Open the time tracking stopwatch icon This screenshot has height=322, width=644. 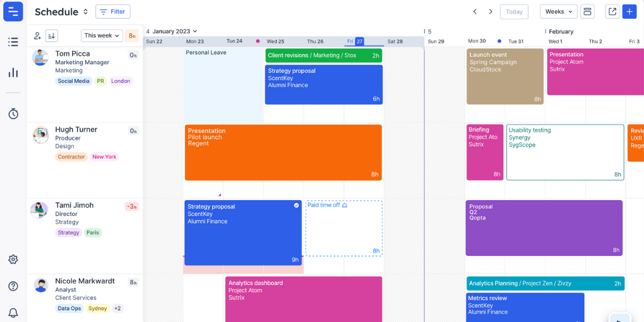click(x=13, y=114)
